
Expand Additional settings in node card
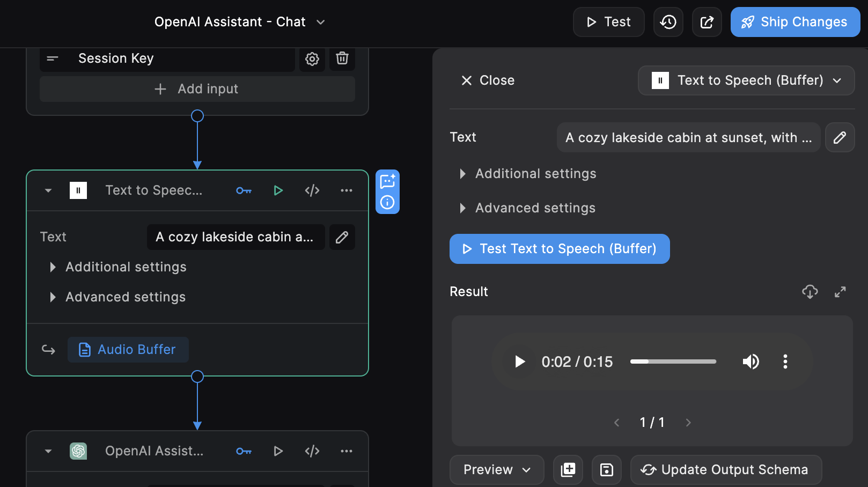(x=119, y=267)
